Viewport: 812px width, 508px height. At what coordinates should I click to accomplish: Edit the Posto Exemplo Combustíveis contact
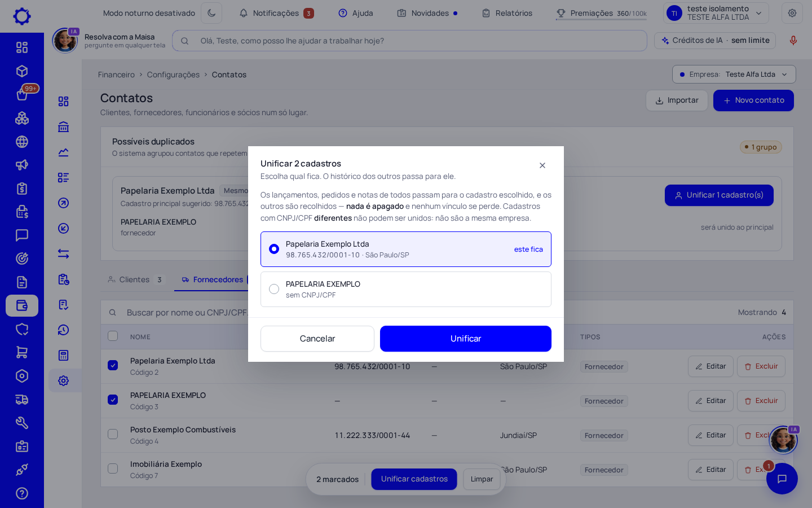(x=710, y=435)
